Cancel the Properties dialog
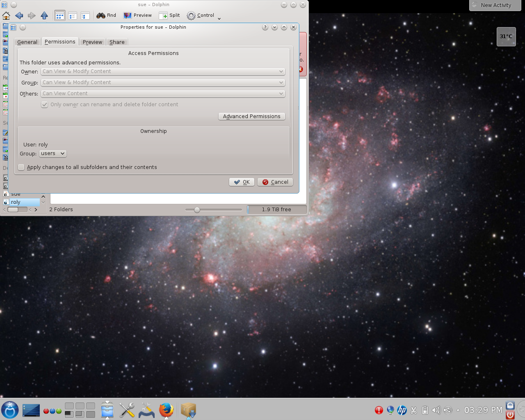The image size is (525, 420). (275, 182)
